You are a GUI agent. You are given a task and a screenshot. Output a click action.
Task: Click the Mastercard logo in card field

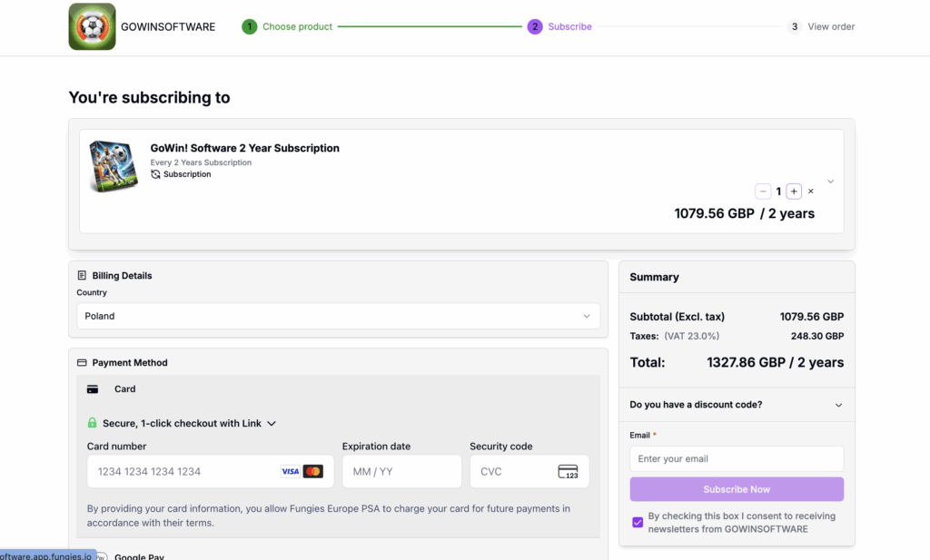coord(313,472)
